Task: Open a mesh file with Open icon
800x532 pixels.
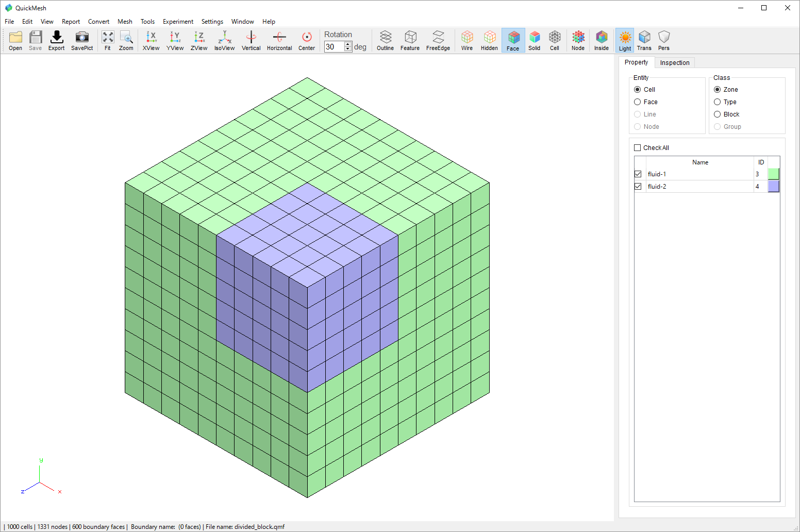Action: (15, 40)
